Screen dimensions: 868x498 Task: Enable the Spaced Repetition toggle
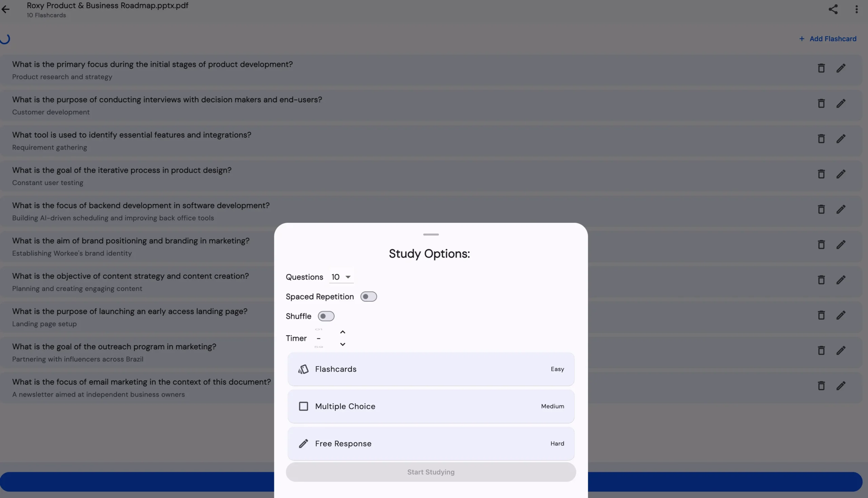tap(368, 296)
